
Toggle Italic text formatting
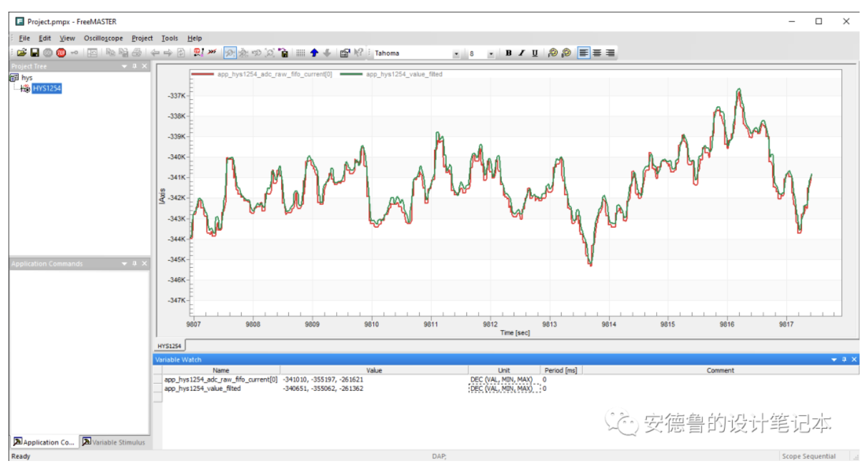[521, 53]
